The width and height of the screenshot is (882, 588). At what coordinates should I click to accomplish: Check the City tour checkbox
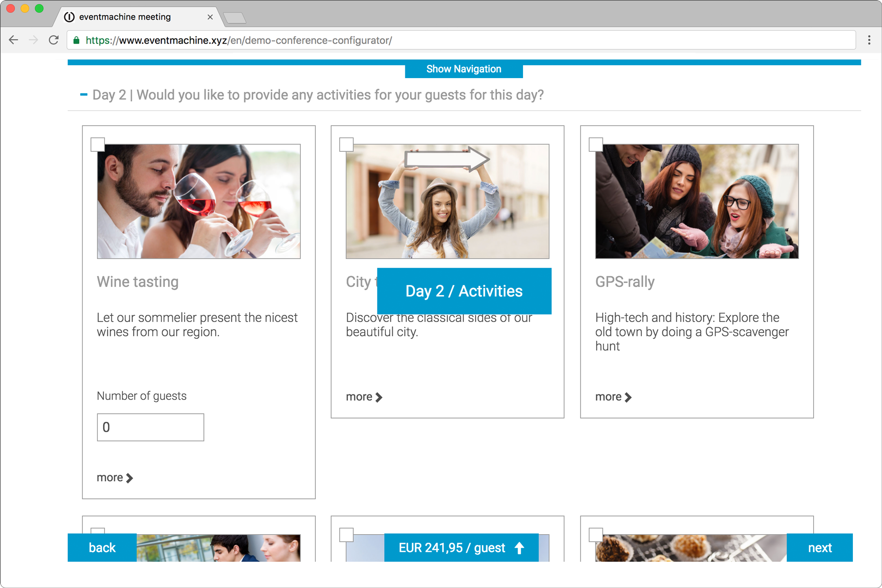coord(346,145)
